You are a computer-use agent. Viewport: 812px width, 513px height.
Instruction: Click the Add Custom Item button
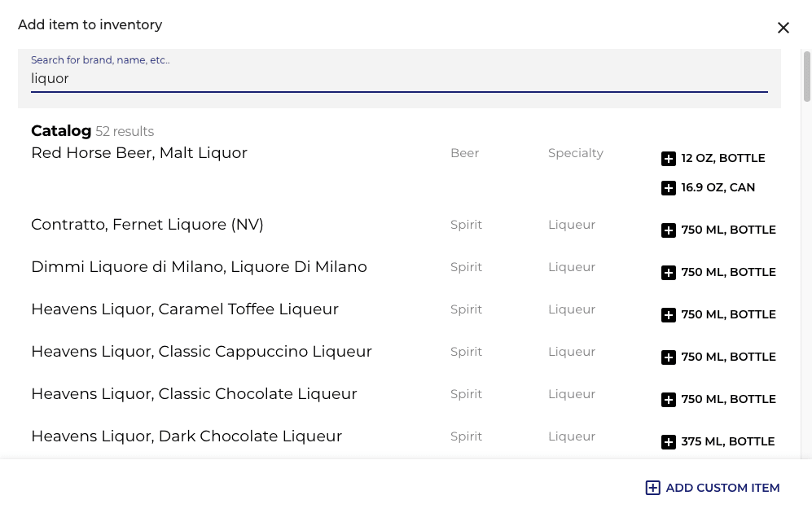pyautogui.click(x=713, y=488)
